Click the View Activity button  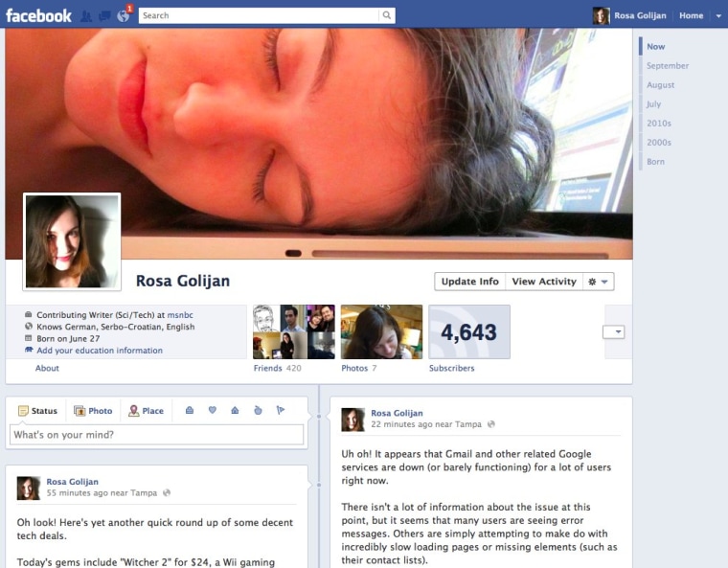pyautogui.click(x=544, y=282)
